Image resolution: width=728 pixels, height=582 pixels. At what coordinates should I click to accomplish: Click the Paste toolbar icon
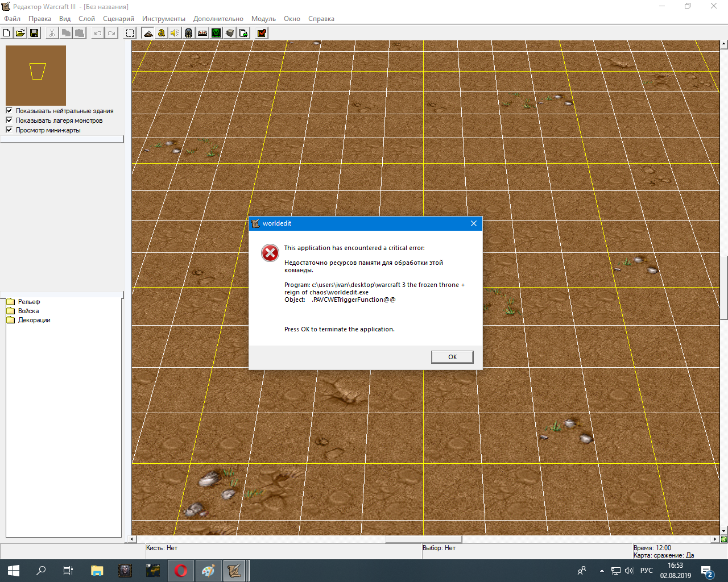80,33
